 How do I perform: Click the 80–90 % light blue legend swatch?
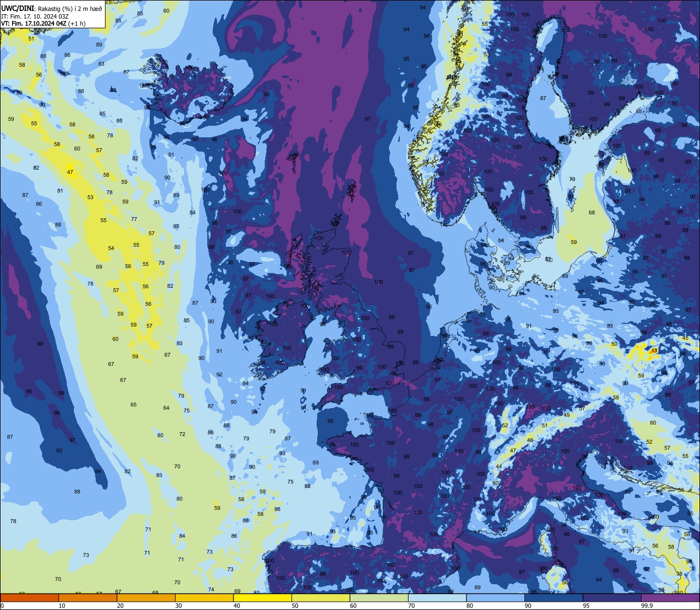point(495,597)
